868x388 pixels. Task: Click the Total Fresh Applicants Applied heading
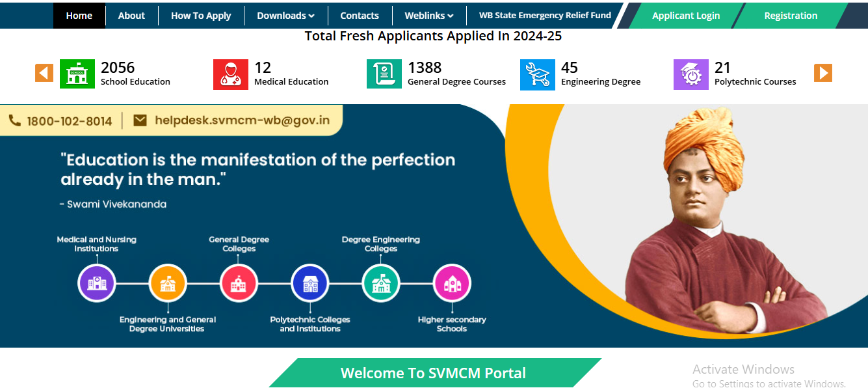coord(433,36)
